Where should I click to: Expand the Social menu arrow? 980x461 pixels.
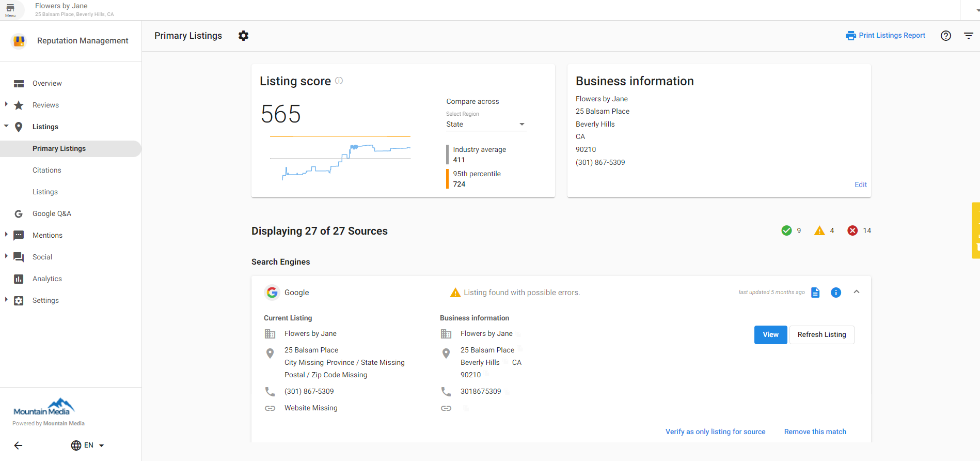[6, 256]
